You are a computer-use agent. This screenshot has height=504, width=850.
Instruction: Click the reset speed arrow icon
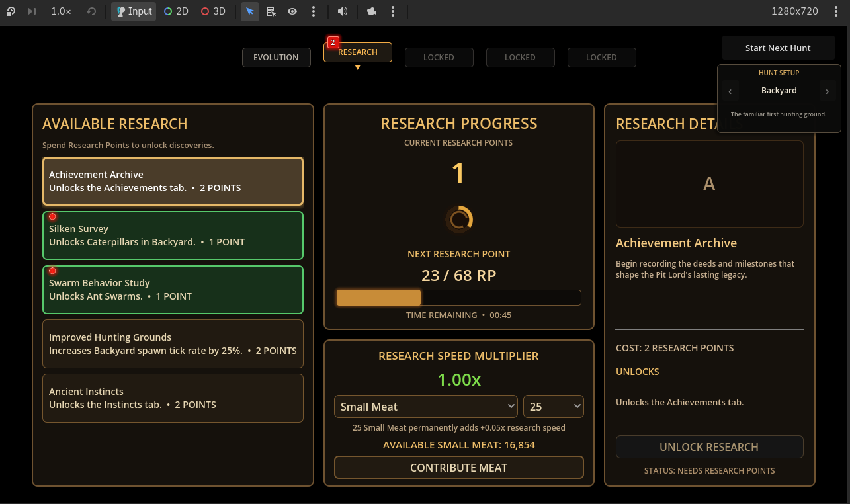coord(92,11)
